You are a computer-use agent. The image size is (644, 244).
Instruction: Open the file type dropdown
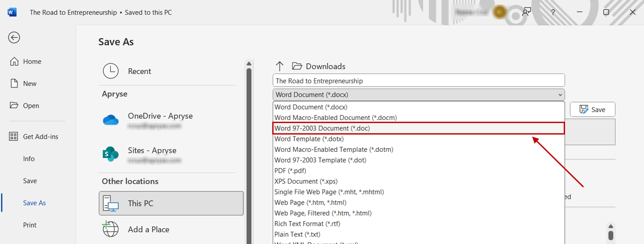coord(419,95)
